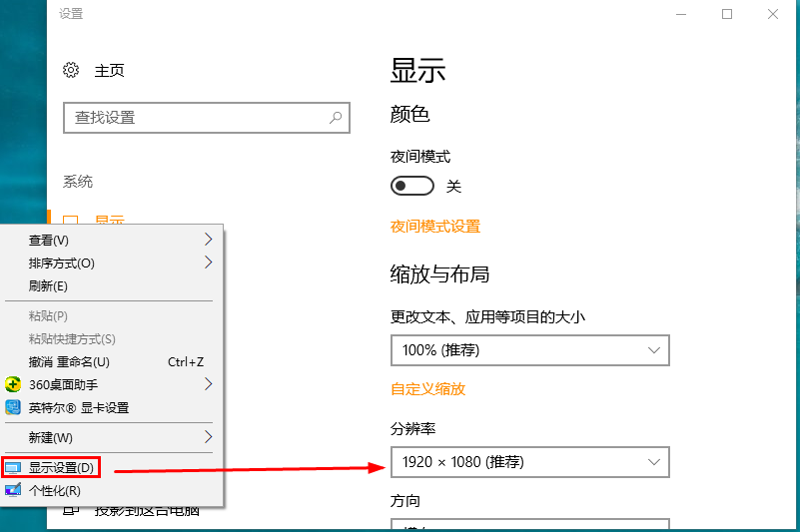Go to 主页 in the settings sidebar
Image resolution: width=800 pixels, height=532 pixels.
tap(109, 71)
